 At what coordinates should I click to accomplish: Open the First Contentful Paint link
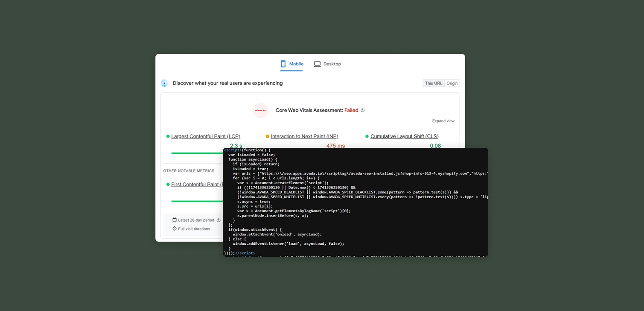coord(196,184)
